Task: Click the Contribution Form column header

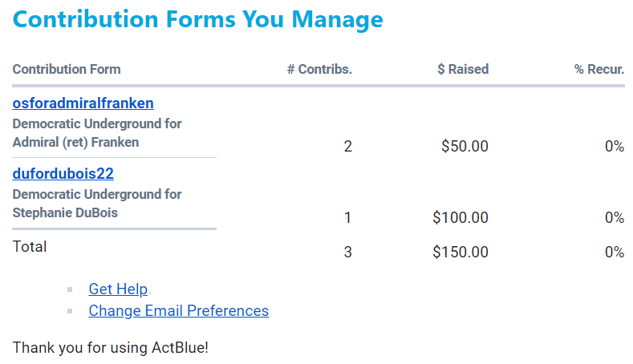Action: click(x=67, y=70)
